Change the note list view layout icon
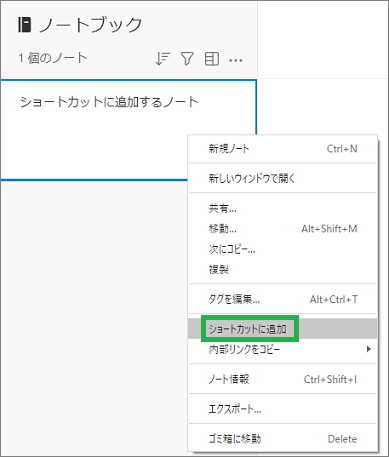389x457 pixels. point(211,59)
